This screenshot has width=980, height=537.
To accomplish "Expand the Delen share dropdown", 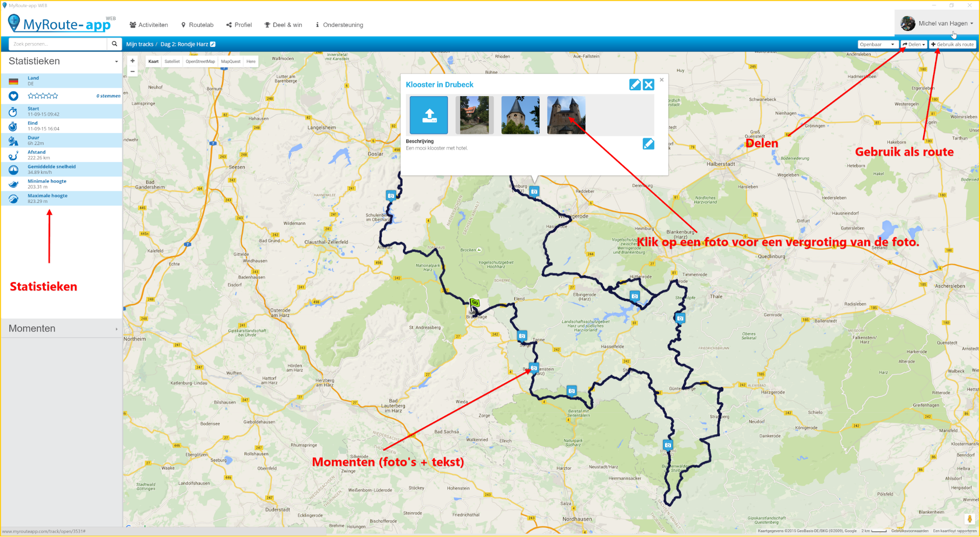I will tap(914, 45).
